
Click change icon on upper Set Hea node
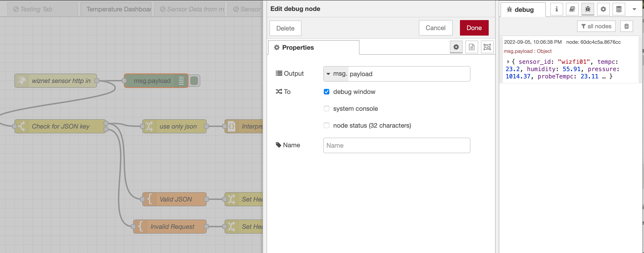[232, 199]
